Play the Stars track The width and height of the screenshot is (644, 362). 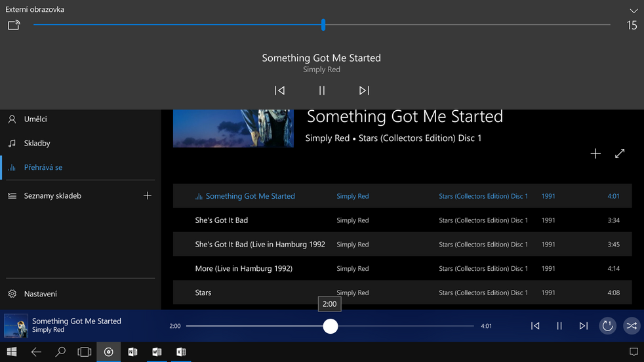click(x=402, y=292)
